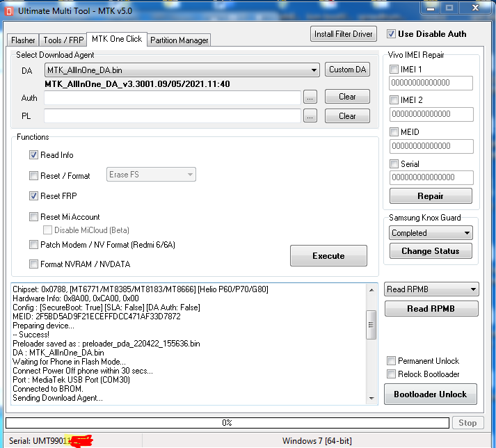Click the IMEI 1 number field
The image size is (496, 448).
(431, 83)
